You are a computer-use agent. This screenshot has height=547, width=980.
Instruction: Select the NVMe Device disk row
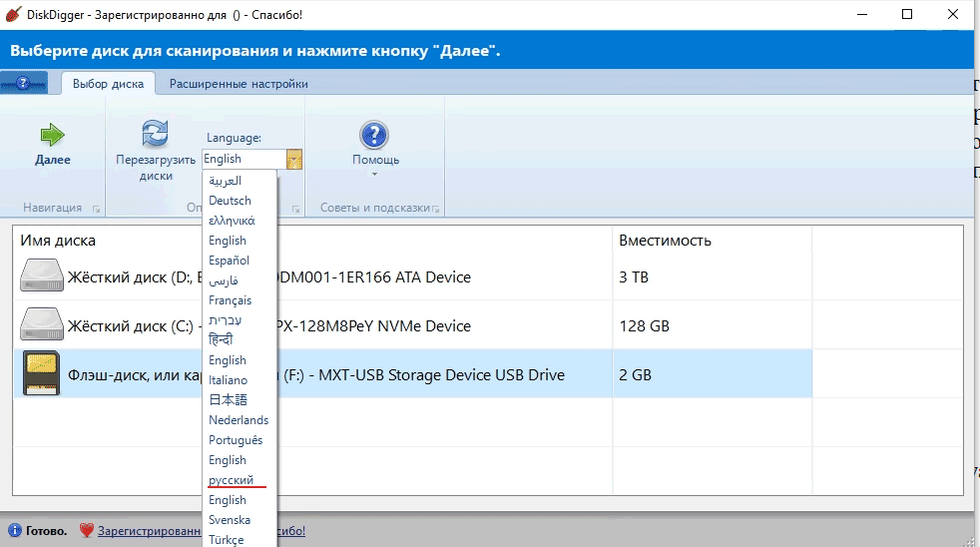[x=413, y=325]
